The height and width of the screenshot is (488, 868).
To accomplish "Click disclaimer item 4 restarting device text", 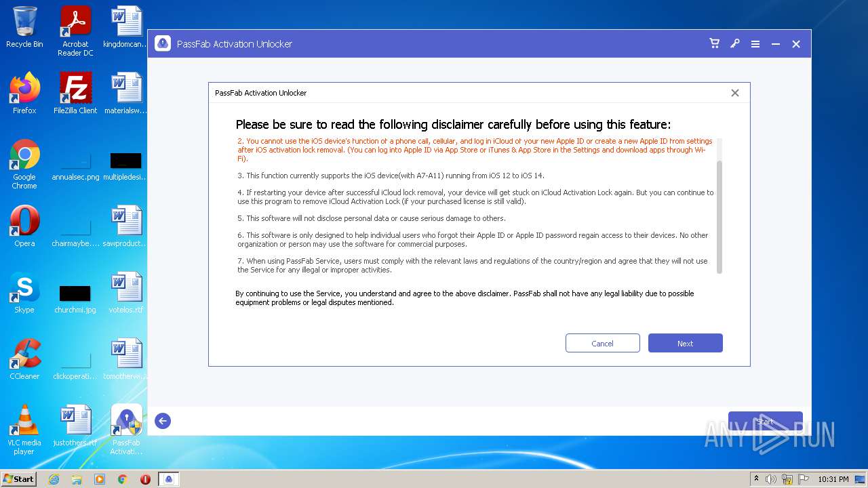I will pyautogui.click(x=475, y=197).
